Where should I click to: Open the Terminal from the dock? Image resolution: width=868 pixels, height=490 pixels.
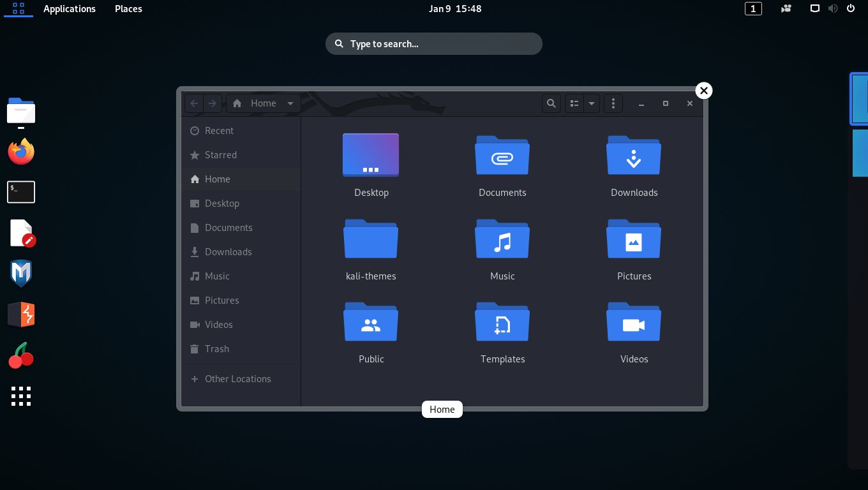tap(21, 192)
